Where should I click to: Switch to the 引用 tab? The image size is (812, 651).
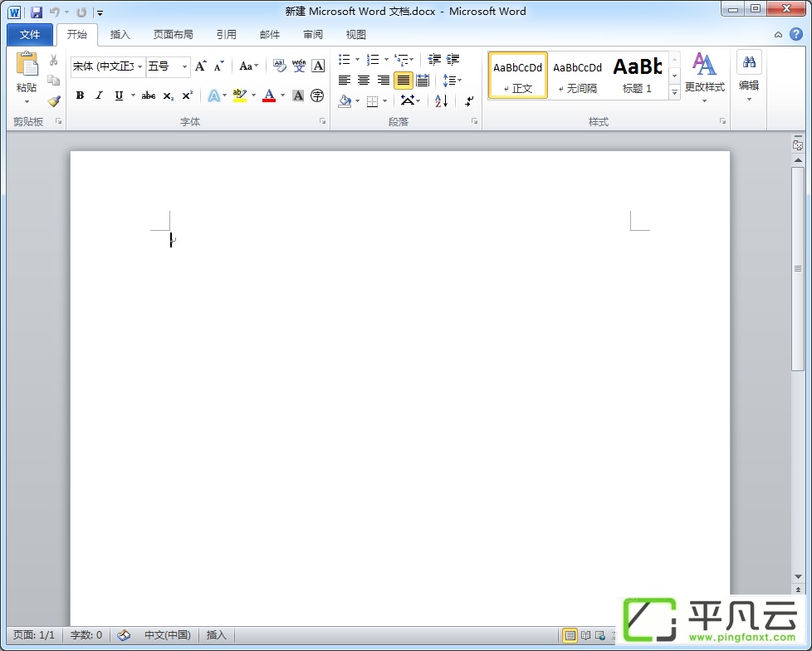[x=227, y=35]
